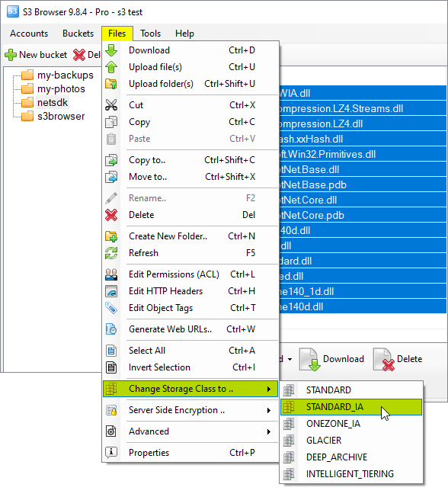Screen dimensions: 448x497
Task: Click the Edit HTTP Headers icon
Action: [x=111, y=291]
